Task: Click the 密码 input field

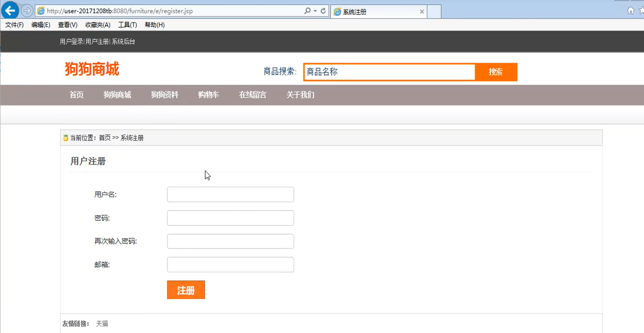Action: 231,218
